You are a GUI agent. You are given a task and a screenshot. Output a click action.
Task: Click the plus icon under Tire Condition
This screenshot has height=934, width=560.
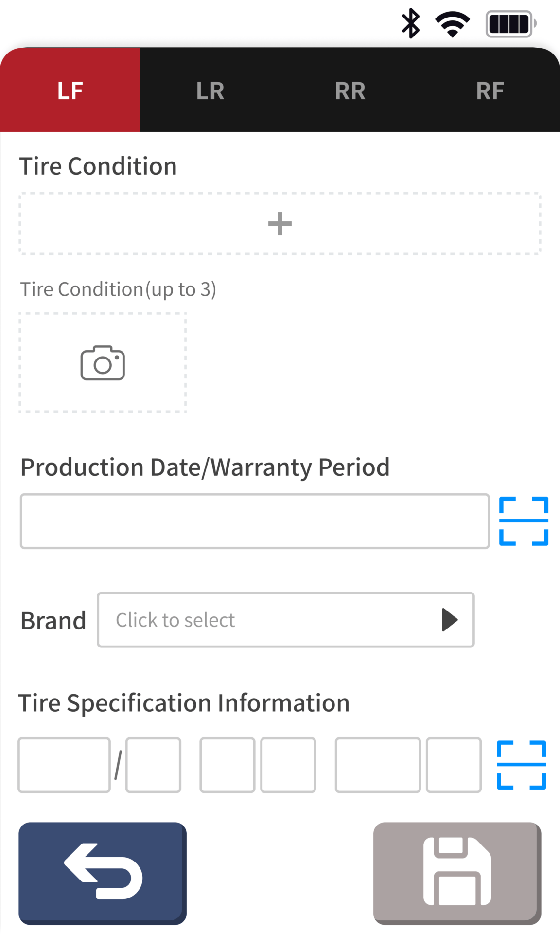pos(280,224)
